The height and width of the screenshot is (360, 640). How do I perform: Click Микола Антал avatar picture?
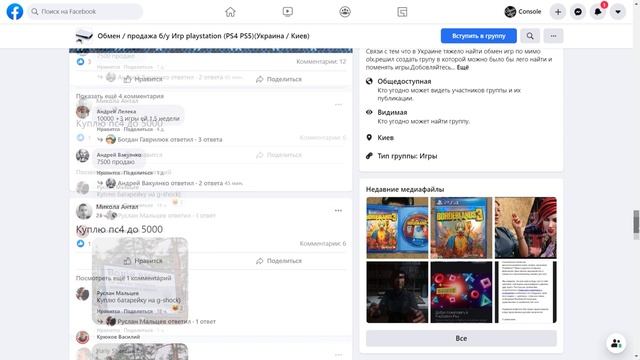click(x=84, y=211)
